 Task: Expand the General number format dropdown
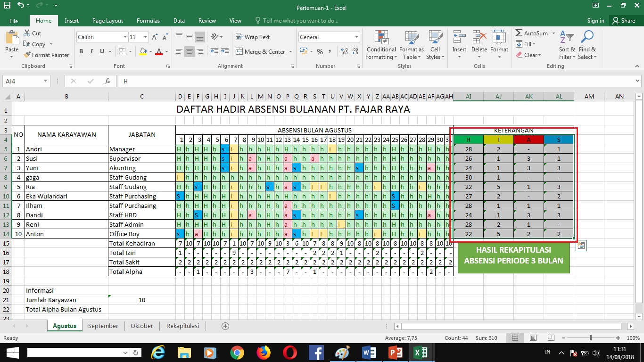click(x=356, y=36)
